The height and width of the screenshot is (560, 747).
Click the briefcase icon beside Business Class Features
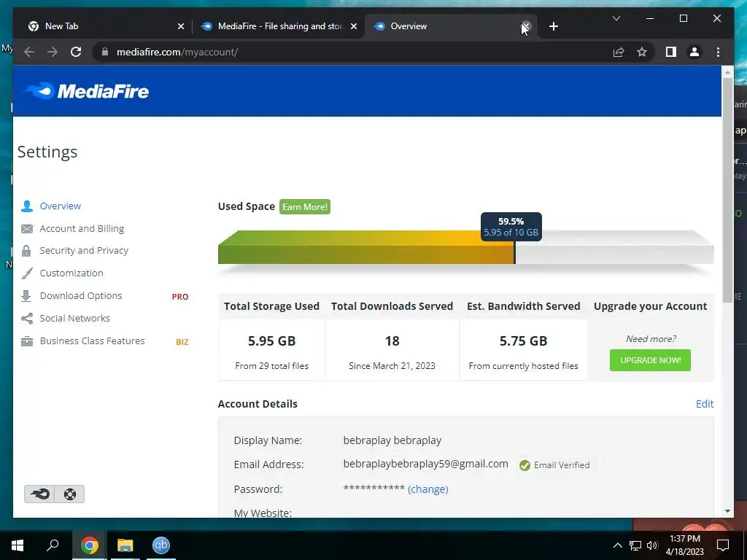pos(27,341)
